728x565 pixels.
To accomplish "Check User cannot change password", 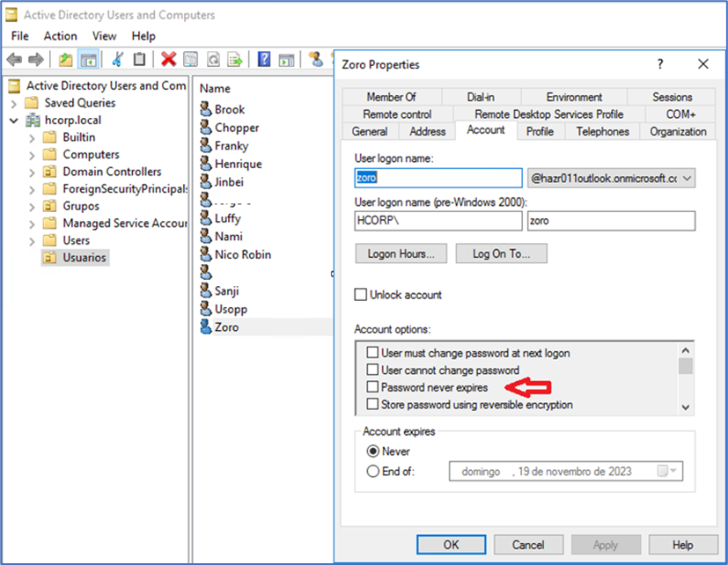I will pyautogui.click(x=372, y=371).
